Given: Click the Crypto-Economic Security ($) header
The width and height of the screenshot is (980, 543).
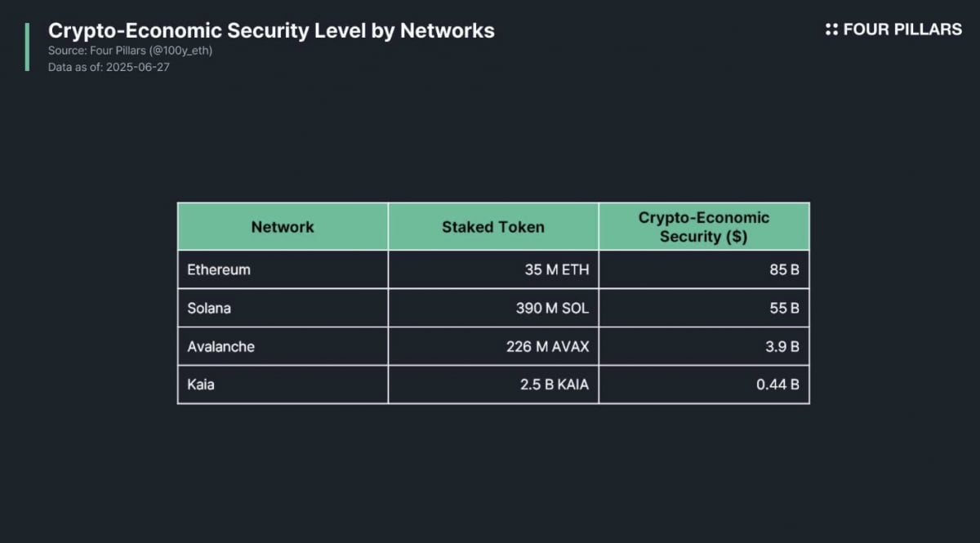Looking at the screenshot, I should (703, 227).
